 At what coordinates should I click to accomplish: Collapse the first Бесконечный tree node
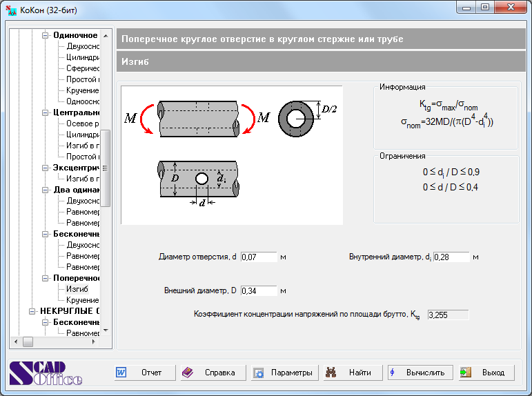(45, 234)
